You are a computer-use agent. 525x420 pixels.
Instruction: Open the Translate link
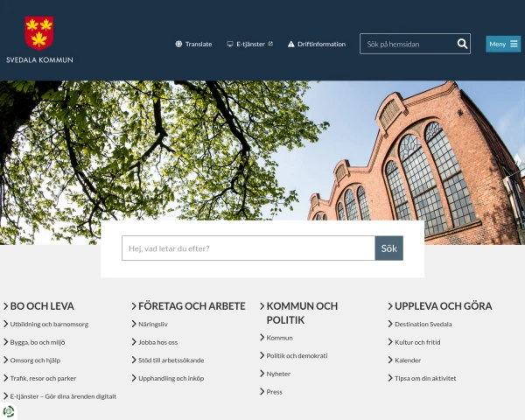click(x=193, y=44)
